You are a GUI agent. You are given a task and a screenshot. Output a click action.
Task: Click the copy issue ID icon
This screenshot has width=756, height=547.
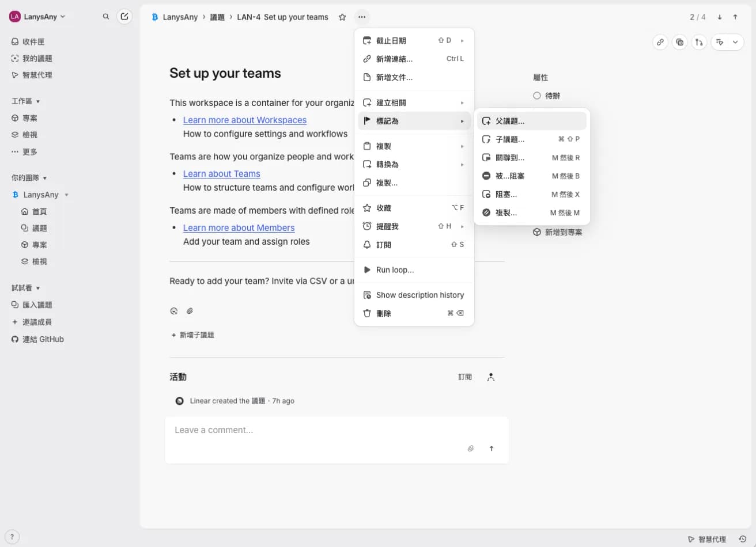click(680, 42)
